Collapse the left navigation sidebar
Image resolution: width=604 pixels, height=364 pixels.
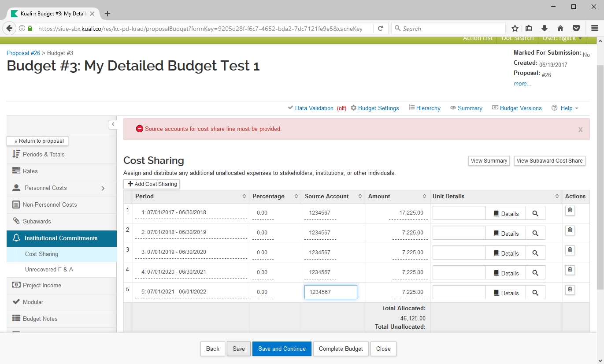click(113, 125)
